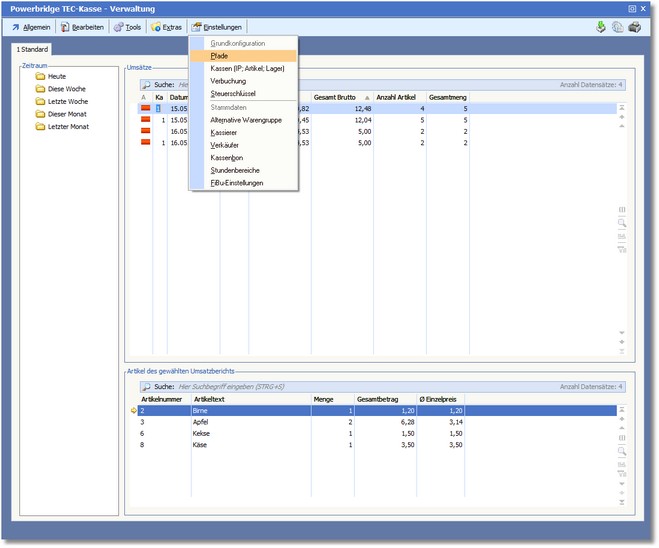Click the search icon in Umsätze side toolbar

[622, 223]
